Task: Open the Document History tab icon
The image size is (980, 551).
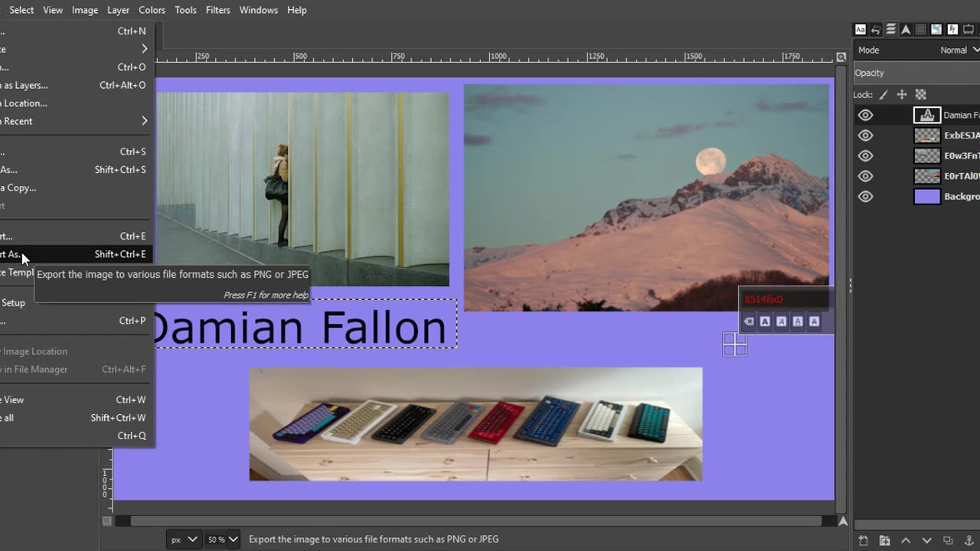Action: [x=952, y=29]
